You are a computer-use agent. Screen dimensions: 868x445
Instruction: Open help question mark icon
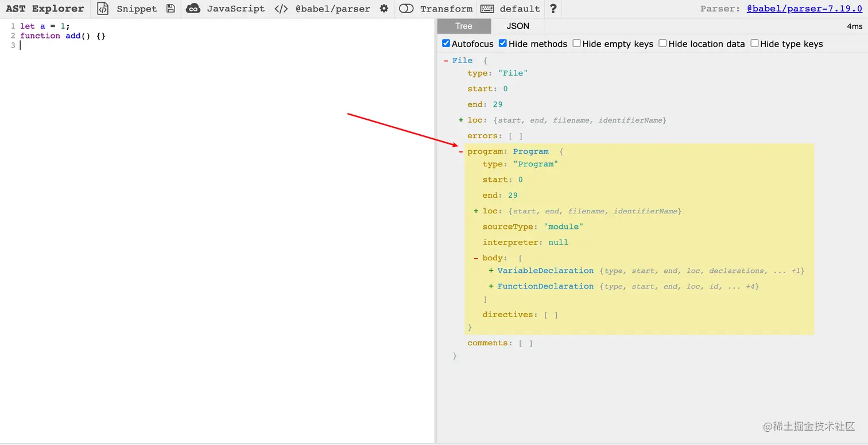click(553, 9)
